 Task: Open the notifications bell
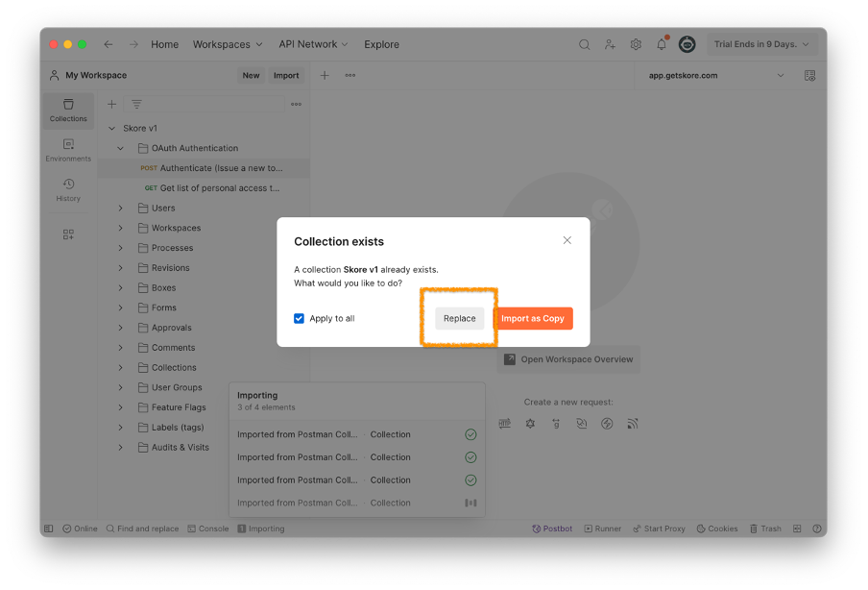pyautogui.click(x=662, y=44)
